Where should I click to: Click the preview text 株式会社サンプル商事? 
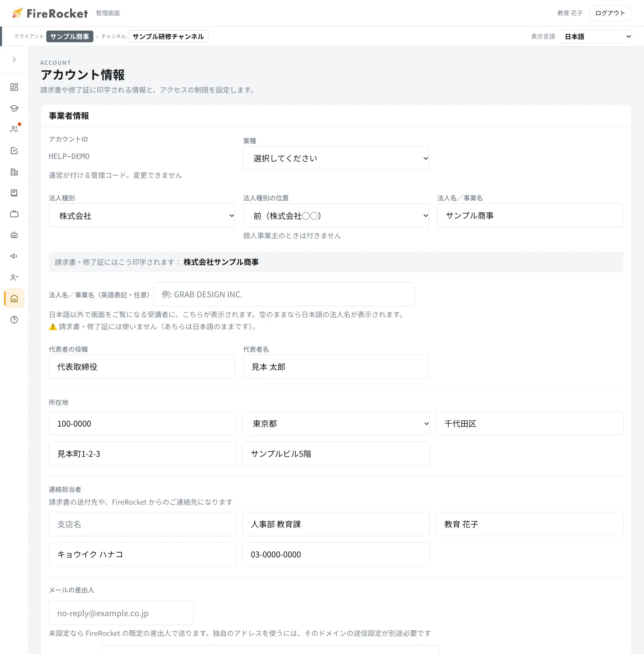click(x=221, y=262)
